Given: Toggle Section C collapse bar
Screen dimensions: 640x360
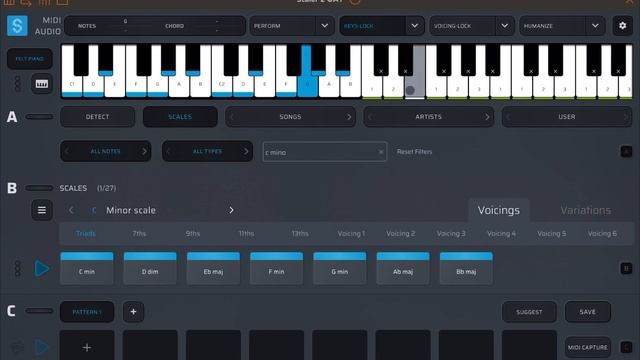Looking at the screenshot, I should 39,311.
